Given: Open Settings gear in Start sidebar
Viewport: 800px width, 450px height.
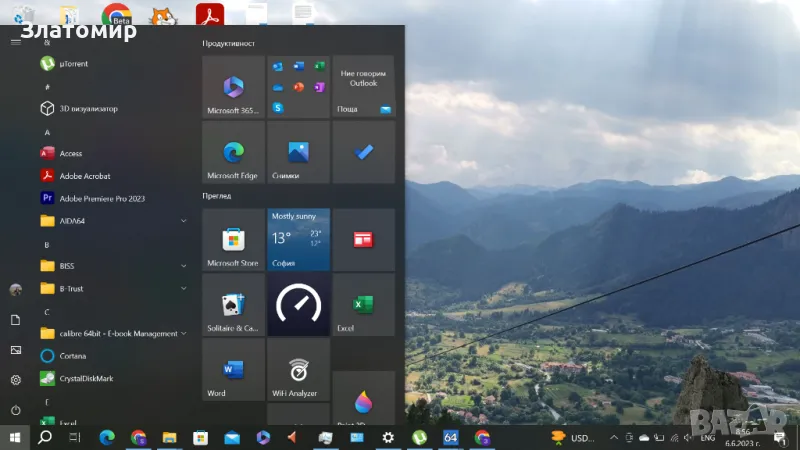Looking at the screenshot, I should [15, 380].
